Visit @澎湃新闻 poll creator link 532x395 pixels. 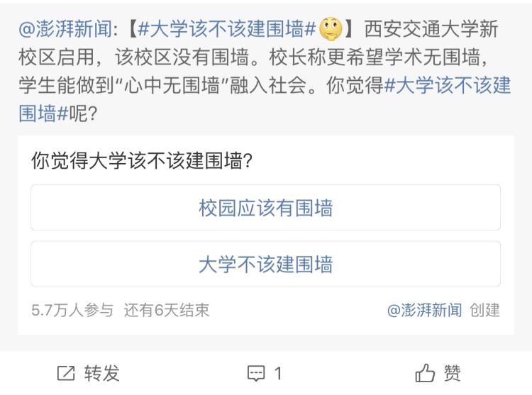click(424, 310)
